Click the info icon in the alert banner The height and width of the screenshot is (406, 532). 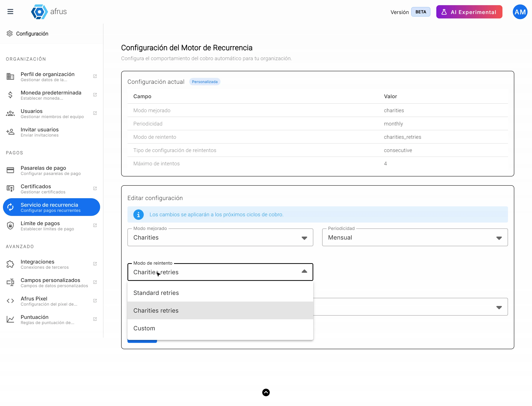tap(138, 215)
